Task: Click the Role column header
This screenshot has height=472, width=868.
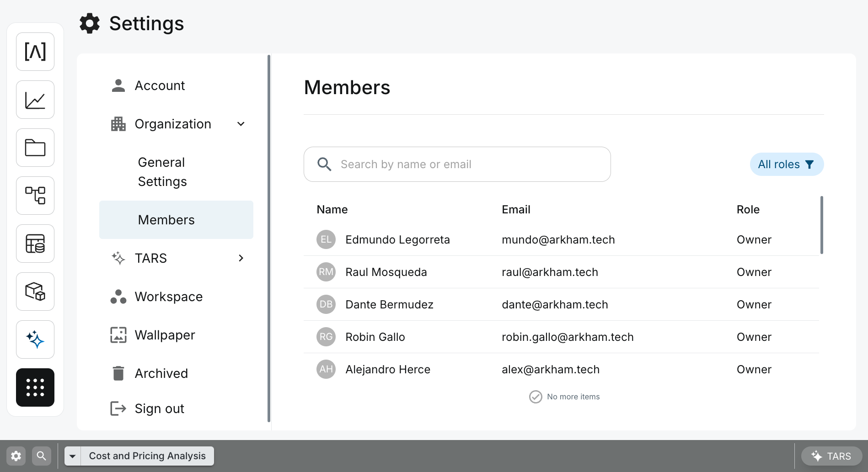Action: 748,209
